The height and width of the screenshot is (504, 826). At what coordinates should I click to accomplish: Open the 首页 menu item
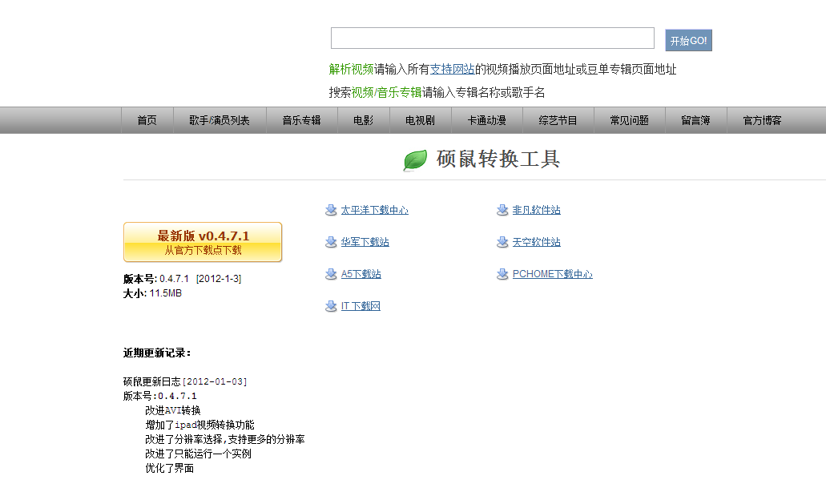pyautogui.click(x=146, y=119)
